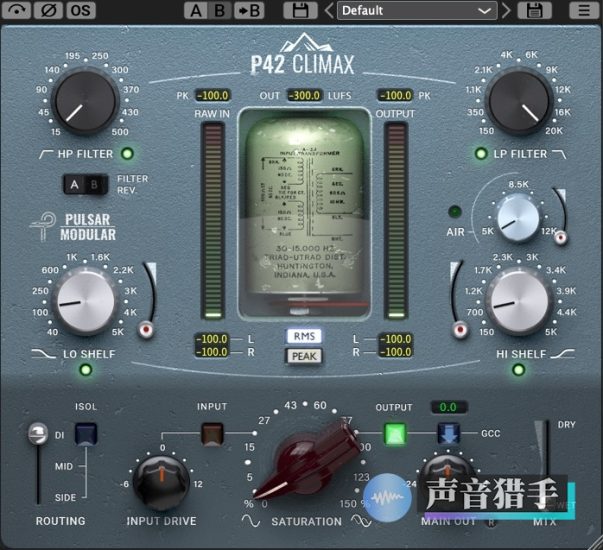603x550 pixels.
Task: Click the sine wave icon left of Saturation
Action: coord(251,521)
